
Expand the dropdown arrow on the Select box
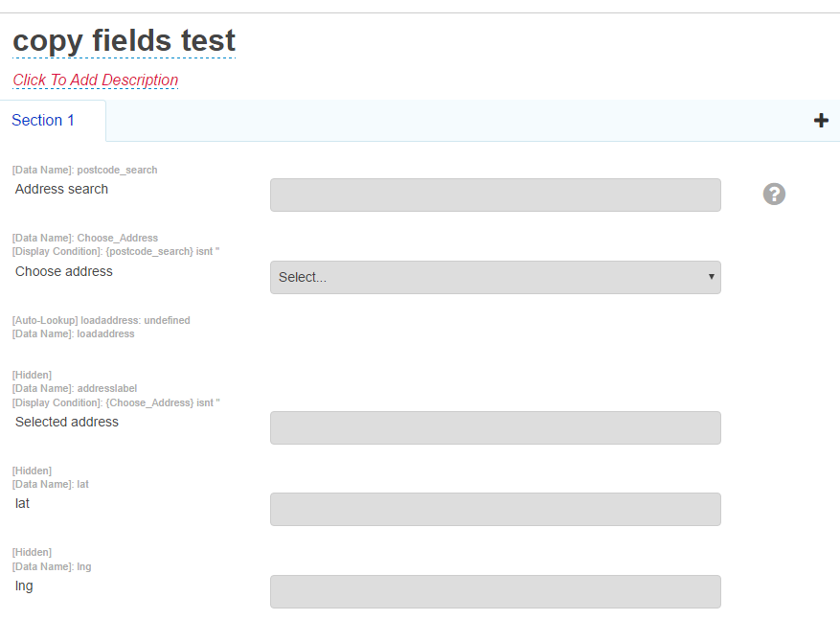tap(712, 277)
